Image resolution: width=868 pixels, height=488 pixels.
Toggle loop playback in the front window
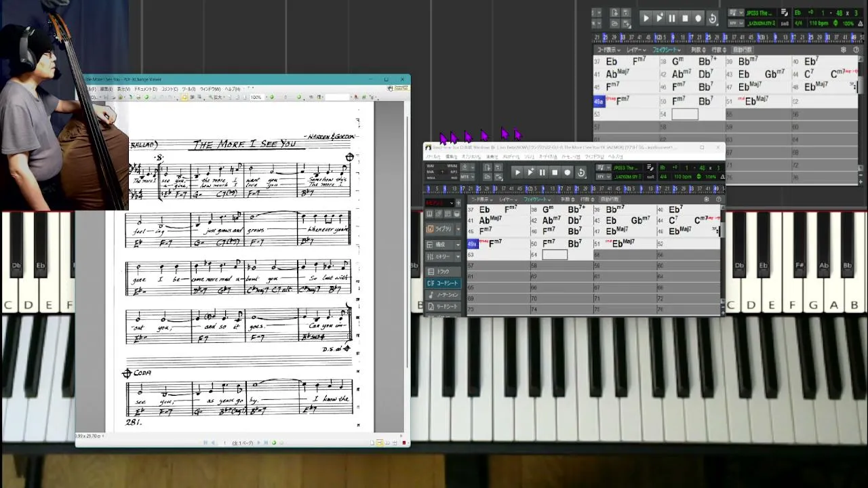point(581,172)
